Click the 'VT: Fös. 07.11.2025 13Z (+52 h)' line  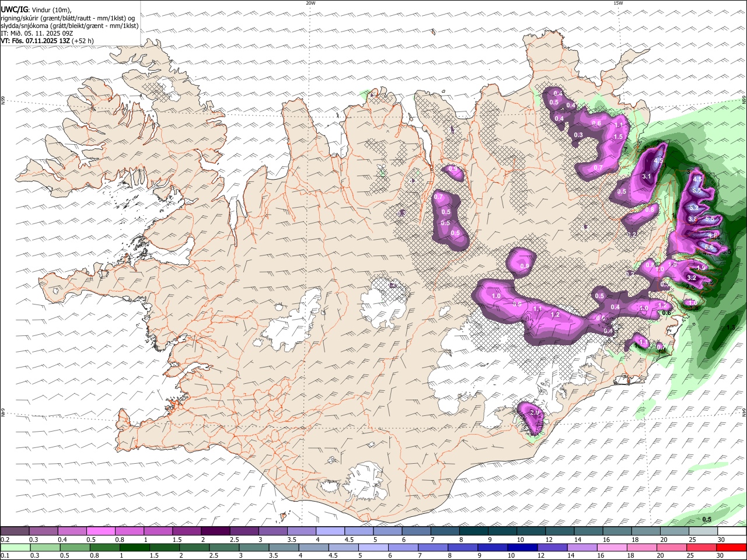[47, 41]
